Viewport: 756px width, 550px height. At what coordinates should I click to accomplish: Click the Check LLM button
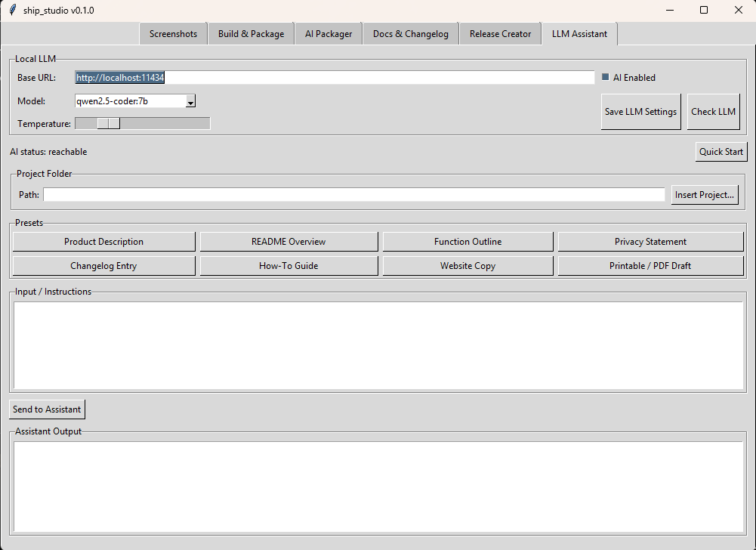pyautogui.click(x=713, y=112)
